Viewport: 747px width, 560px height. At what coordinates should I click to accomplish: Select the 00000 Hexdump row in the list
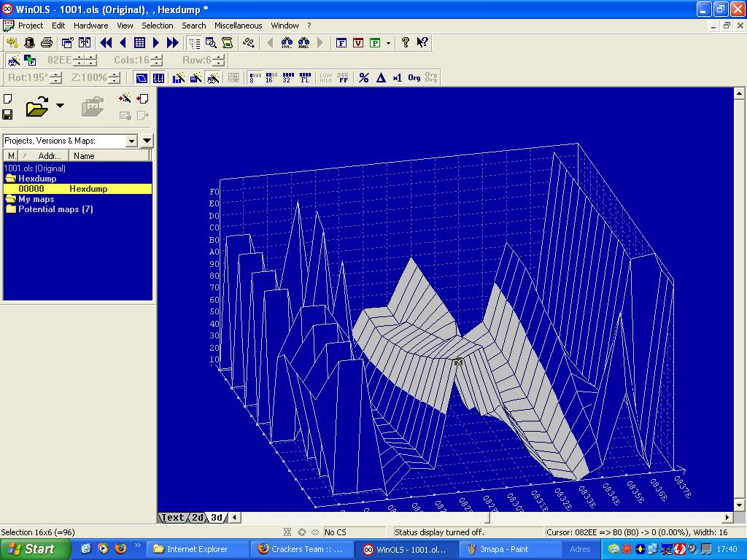point(77,189)
